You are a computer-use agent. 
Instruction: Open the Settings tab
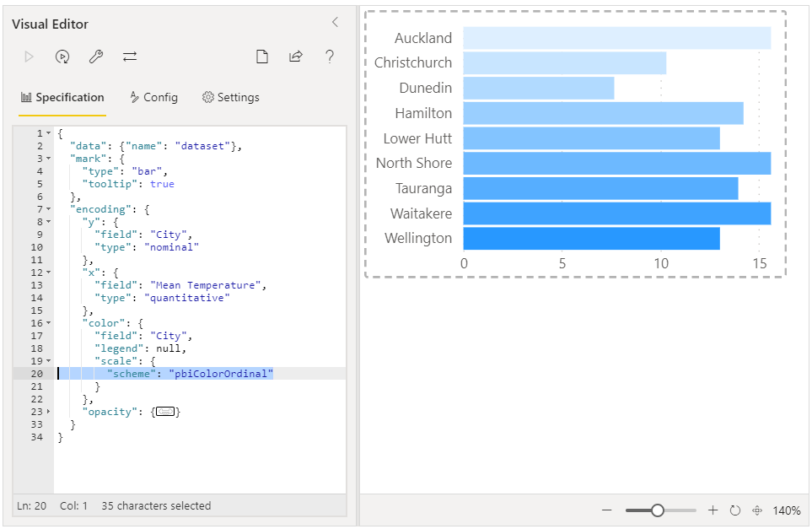[230, 97]
